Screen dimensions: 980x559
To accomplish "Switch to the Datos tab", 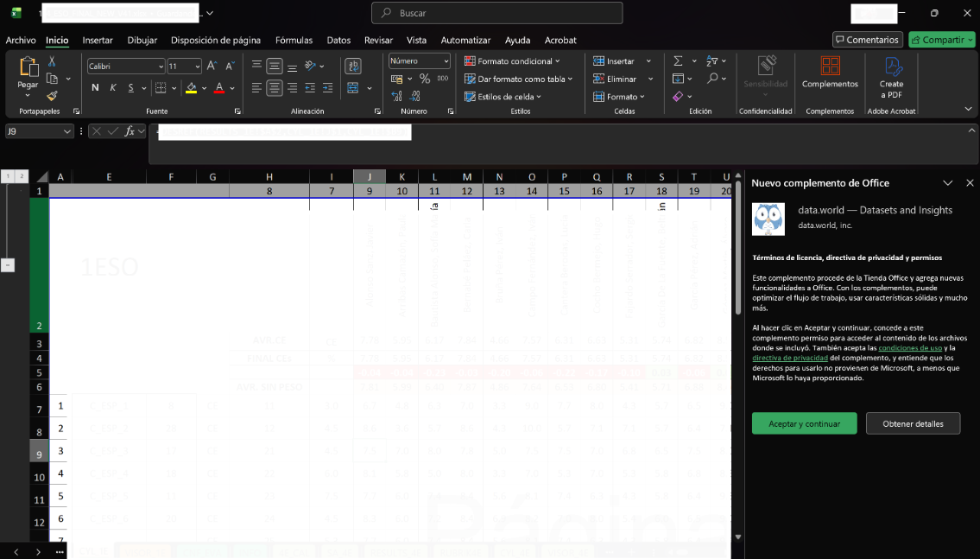I will [x=338, y=40].
